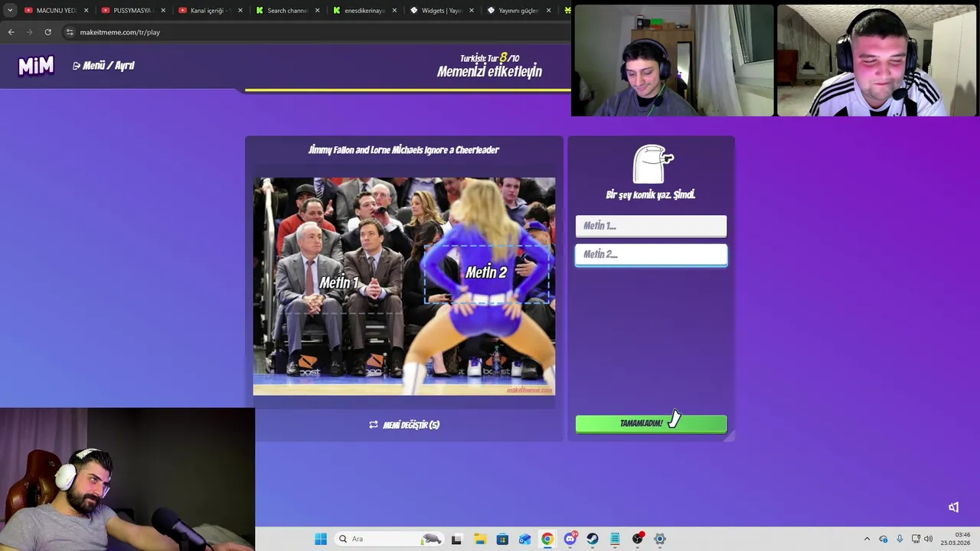Click the microphone tray icon

(900, 539)
